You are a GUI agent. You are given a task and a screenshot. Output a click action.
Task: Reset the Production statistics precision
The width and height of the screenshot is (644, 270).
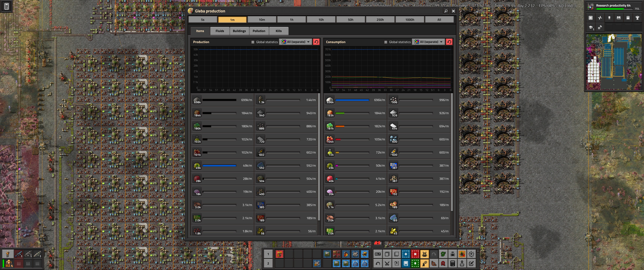316,42
